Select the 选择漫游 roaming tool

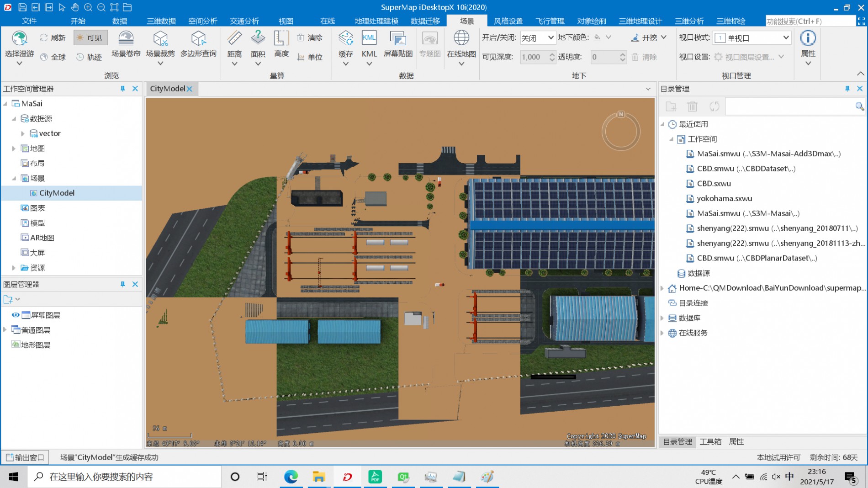tap(19, 48)
